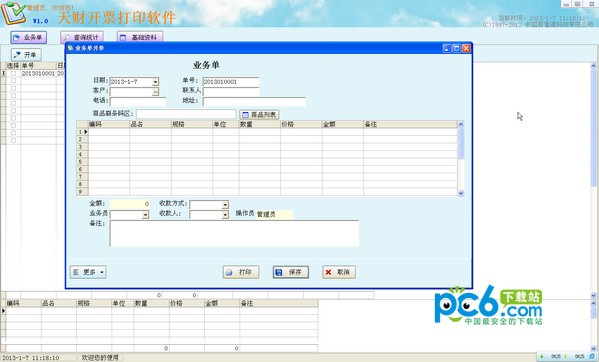Tick the second row 选择 checkbox
Screen dimensions: 599x362
point(13,81)
